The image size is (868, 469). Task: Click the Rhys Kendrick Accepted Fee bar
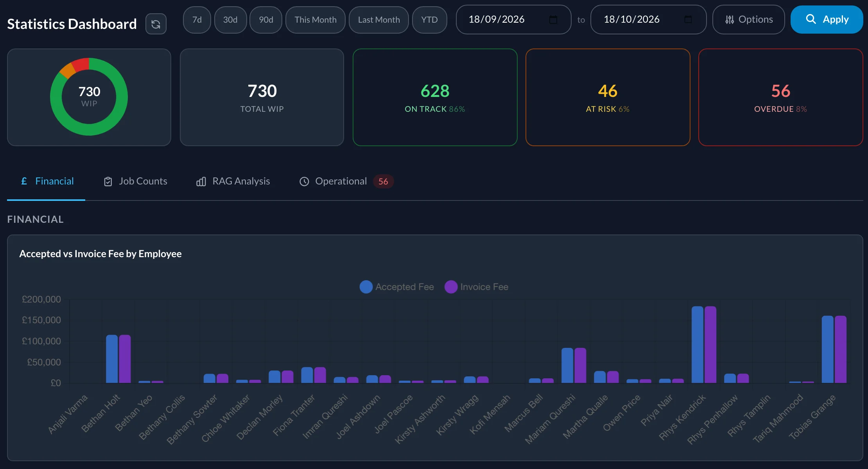697,344
